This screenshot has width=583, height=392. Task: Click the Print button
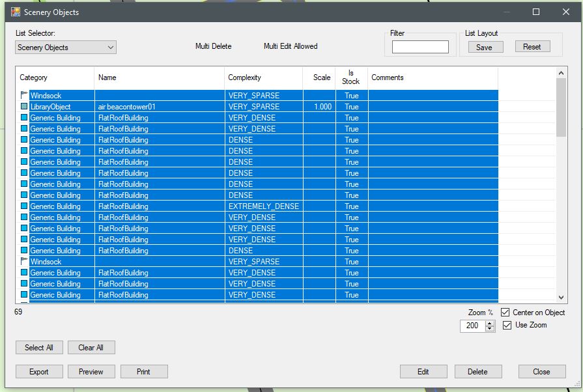[x=144, y=372]
